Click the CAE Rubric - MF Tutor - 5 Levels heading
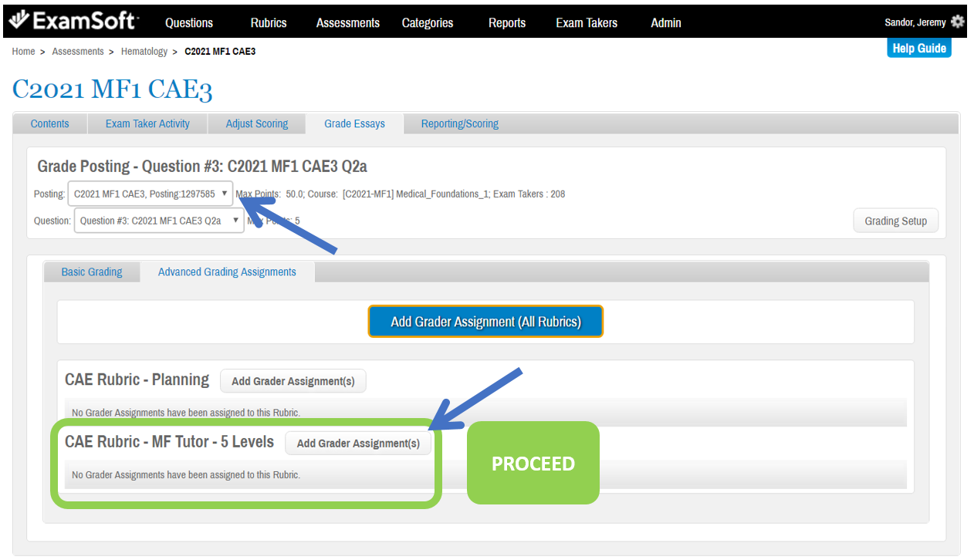This screenshot has width=974, height=560. (169, 442)
